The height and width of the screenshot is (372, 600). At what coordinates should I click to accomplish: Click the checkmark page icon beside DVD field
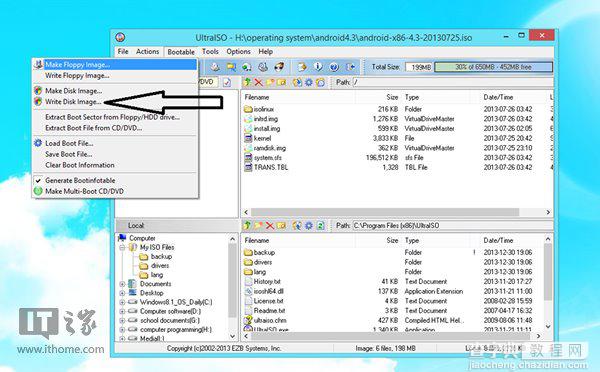[x=227, y=82]
